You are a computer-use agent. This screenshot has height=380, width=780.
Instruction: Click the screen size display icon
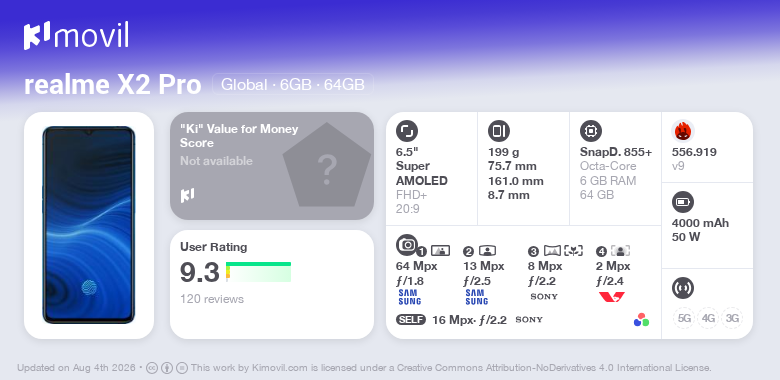pos(407,131)
